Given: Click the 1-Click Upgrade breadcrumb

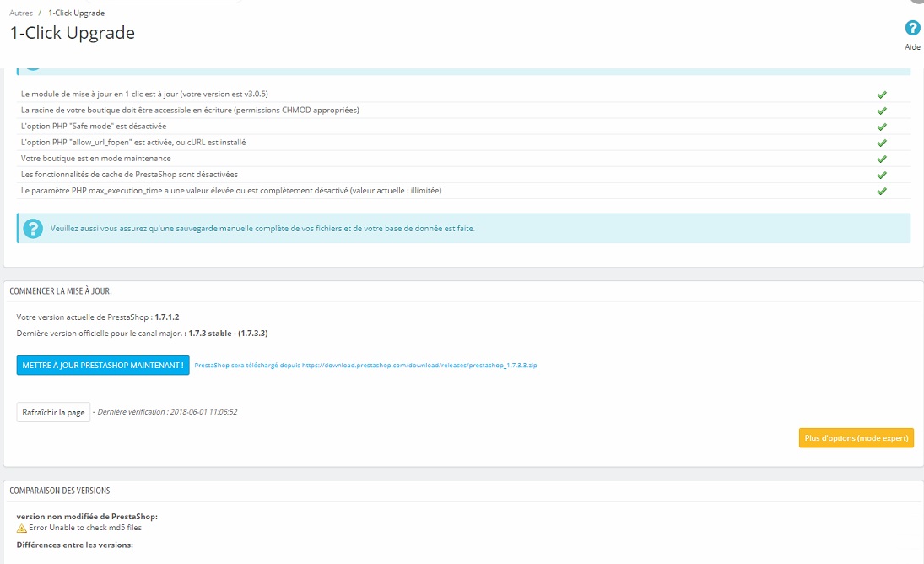Looking at the screenshot, I should click(x=77, y=13).
